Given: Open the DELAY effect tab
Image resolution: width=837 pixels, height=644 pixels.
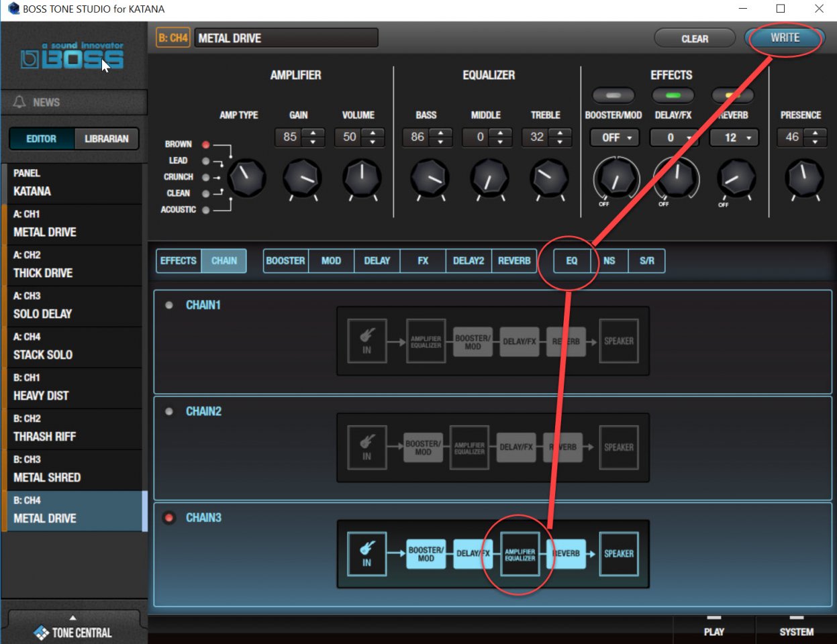Looking at the screenshot, I should 377,261.
